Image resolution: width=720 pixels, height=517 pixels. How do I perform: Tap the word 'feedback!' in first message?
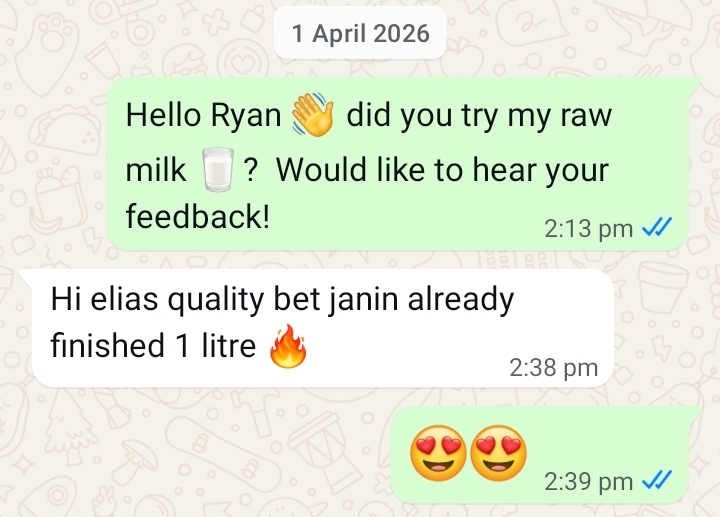click(x=197, y=216)
